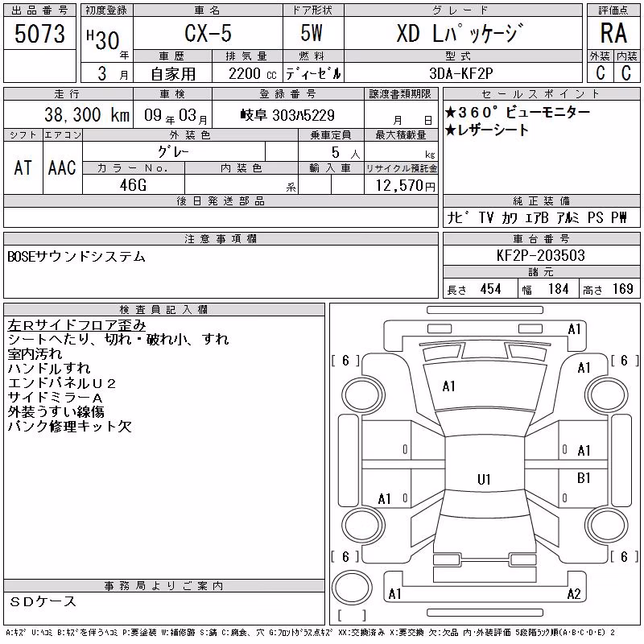Click the model code 3DA-KF2P

coord(460,73)
